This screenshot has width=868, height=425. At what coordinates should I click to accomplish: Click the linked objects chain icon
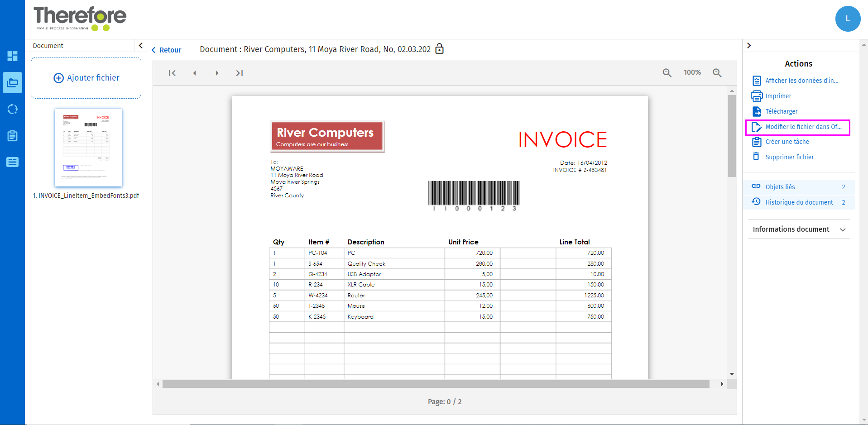click(x=756, y=186)
